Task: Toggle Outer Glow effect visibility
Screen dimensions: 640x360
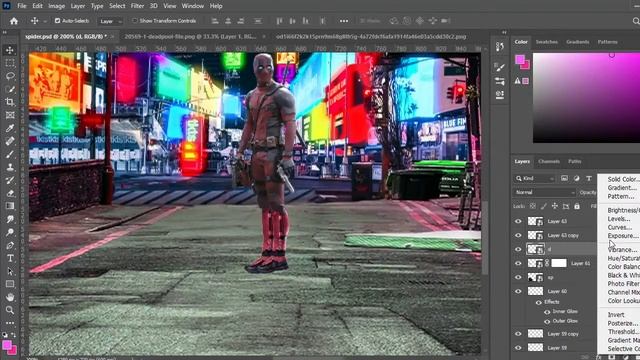Action: click(x=547, y=321)
